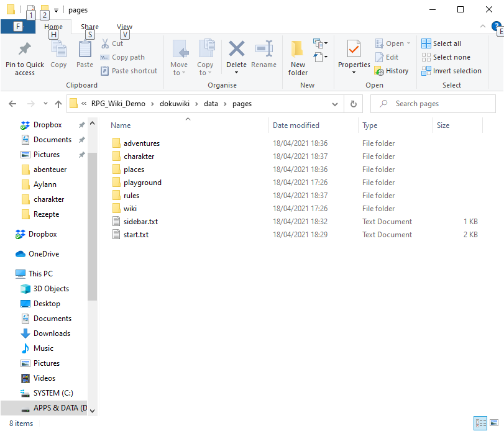504x431 pixels.
Task: Open abenteuer in navigation pane
Action: 50,170
